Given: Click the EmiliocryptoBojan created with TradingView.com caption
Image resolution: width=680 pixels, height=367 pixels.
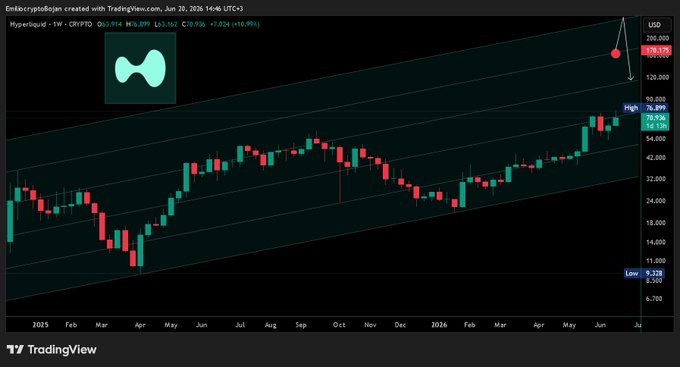Looking at the screenshot, I should tap(124, 8).
